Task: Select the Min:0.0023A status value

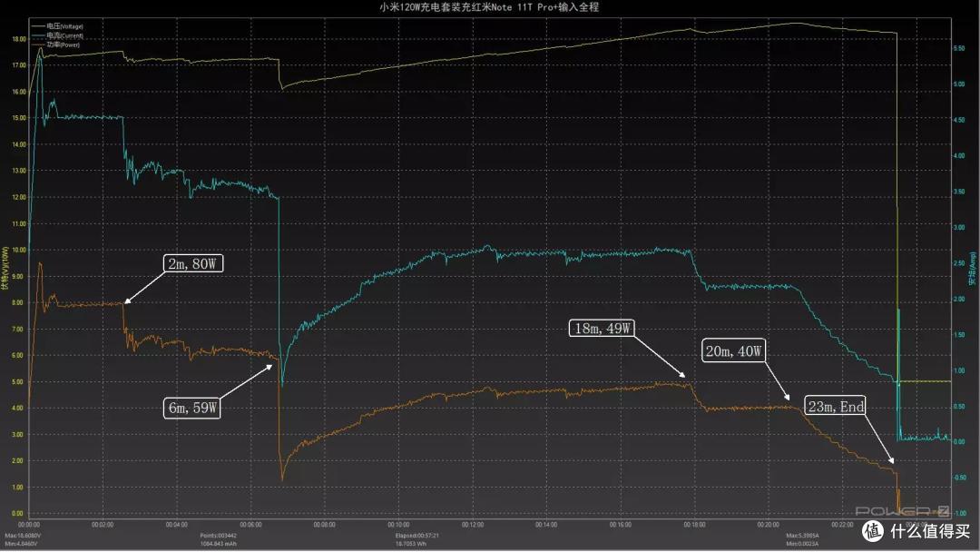Action: tap(802, 544)
